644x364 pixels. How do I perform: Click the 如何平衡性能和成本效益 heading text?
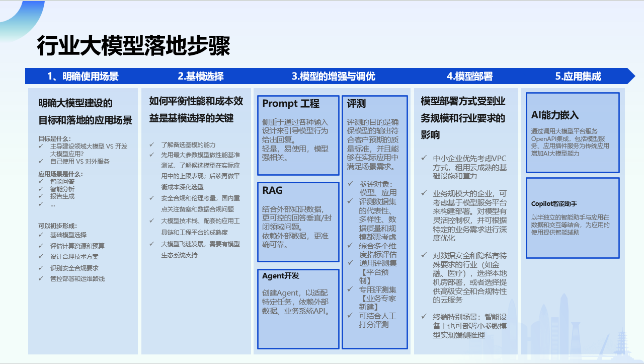pyautogui.click(x=196, y=109)
